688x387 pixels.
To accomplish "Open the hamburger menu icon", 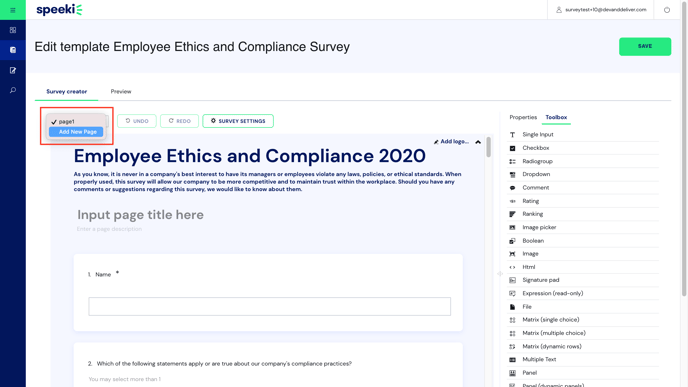I will [x=13, y=10].
